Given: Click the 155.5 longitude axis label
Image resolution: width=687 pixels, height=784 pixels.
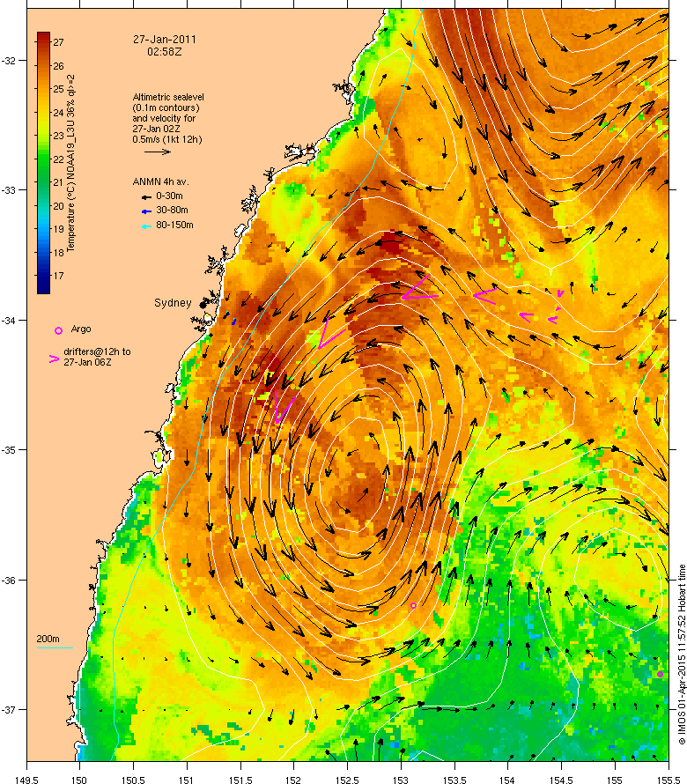Looking at the screenshot, I should coord(668,780).
